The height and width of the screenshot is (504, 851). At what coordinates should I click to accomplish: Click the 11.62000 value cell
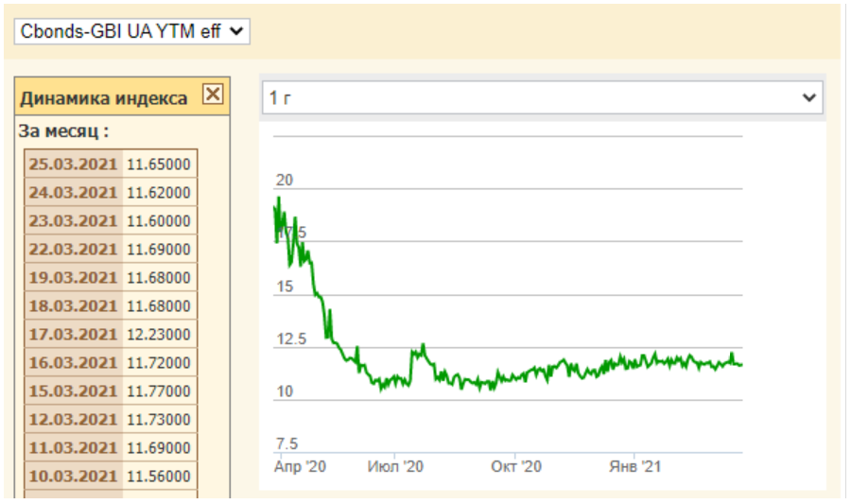click(x=159, y=192)
